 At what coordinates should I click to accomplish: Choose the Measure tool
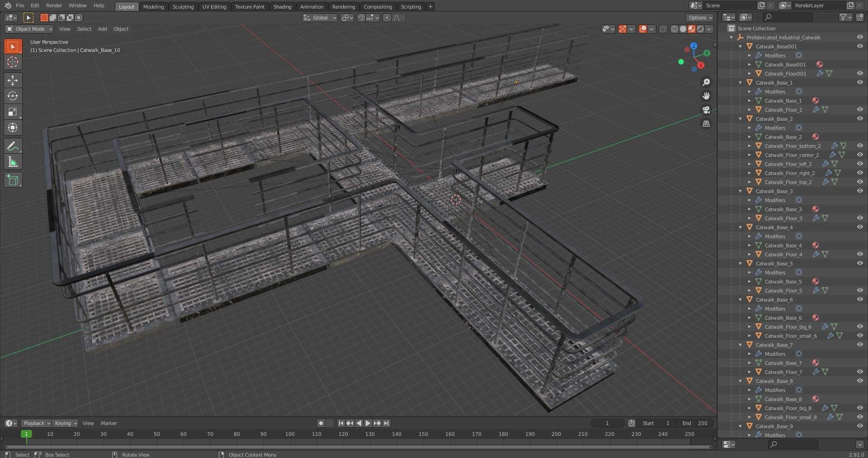(13, 162)
